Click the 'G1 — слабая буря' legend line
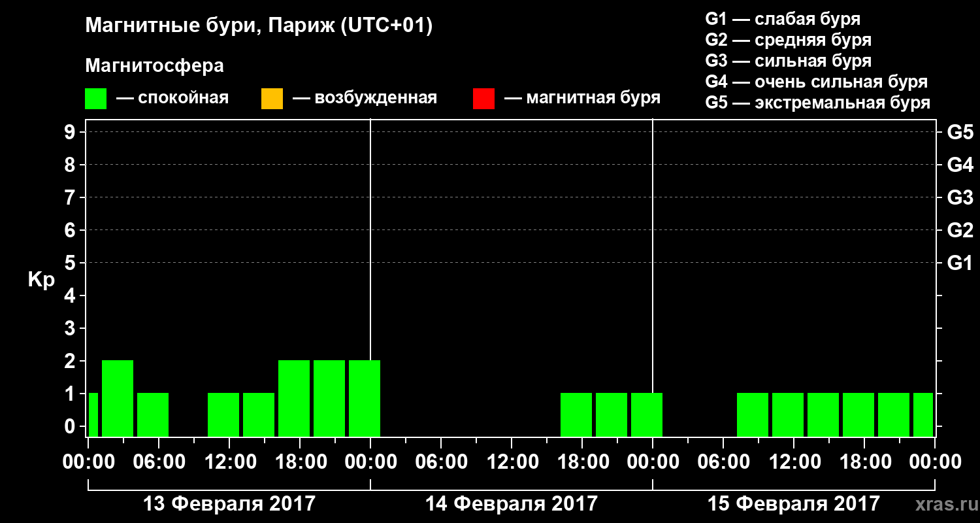The image size is (980, 523). (783, 19)
